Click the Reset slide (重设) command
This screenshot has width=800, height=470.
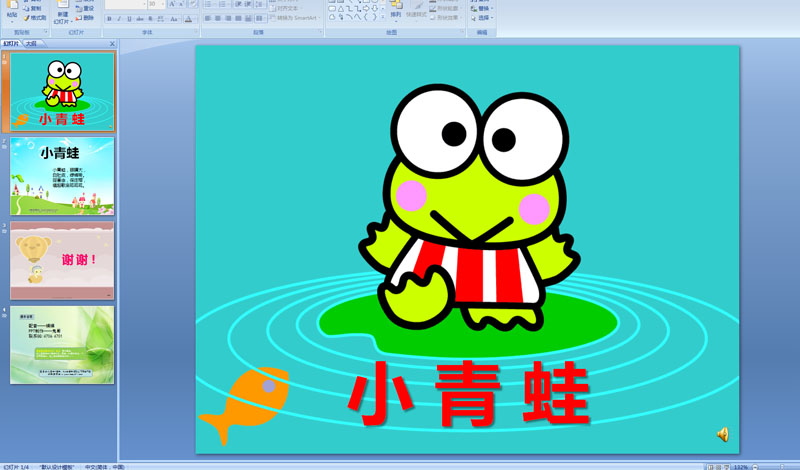coord(85,8)
